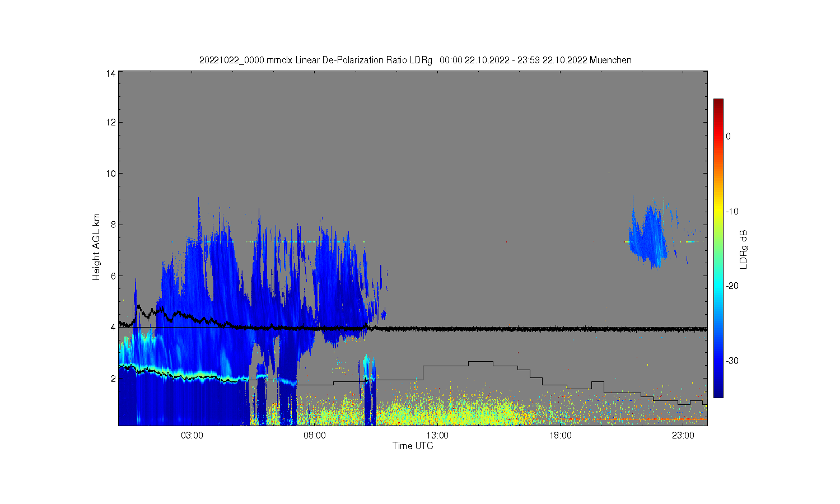
Task: Click the colorbar value -30 label
Action: [x=732, y=361]
